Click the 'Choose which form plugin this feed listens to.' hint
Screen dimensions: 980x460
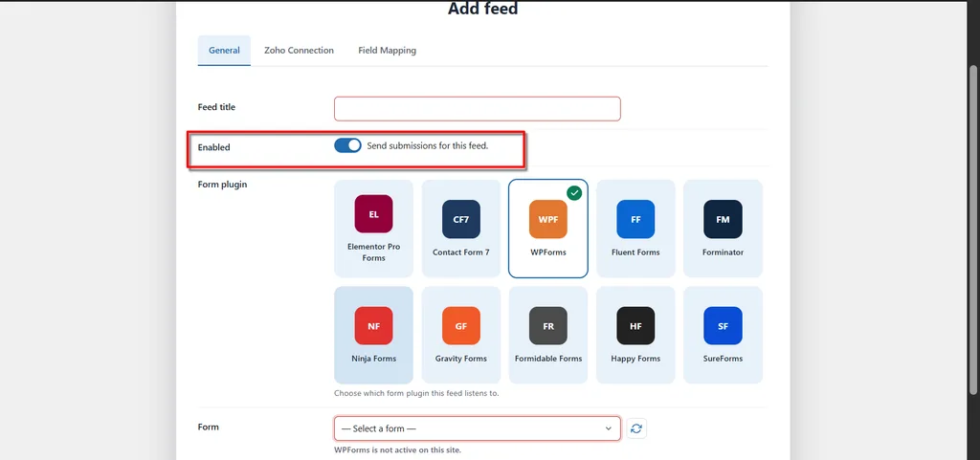(x=416, y=394)
